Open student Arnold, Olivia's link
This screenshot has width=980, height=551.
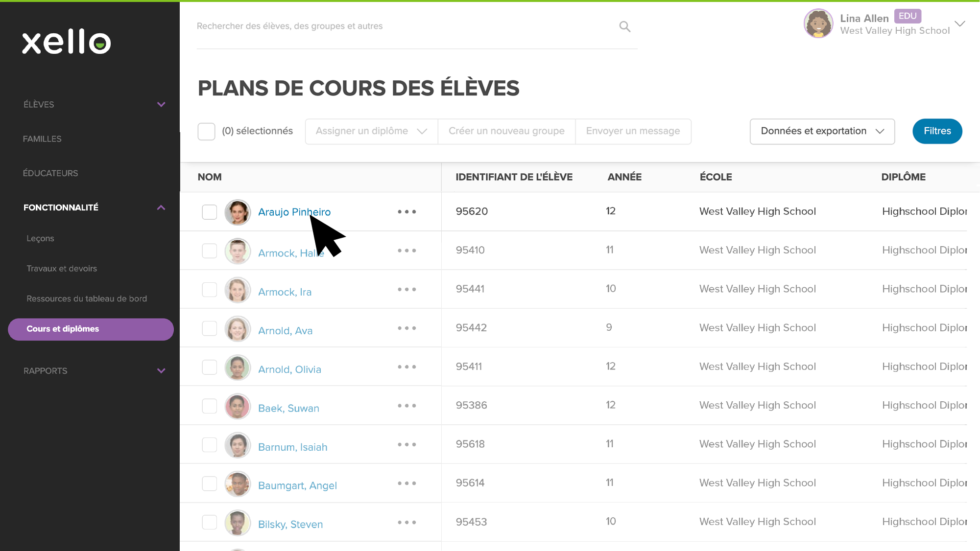(x=289, y=369)
